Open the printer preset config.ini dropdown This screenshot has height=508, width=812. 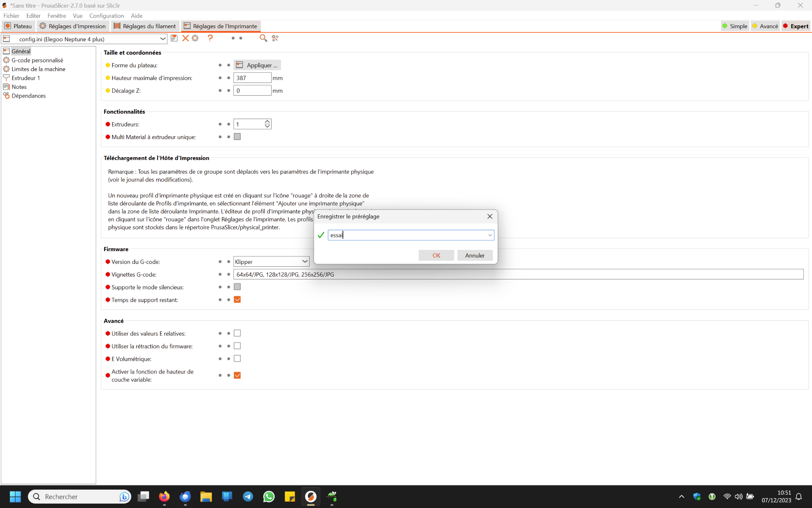pyautogui.click(x=163, y=39)
